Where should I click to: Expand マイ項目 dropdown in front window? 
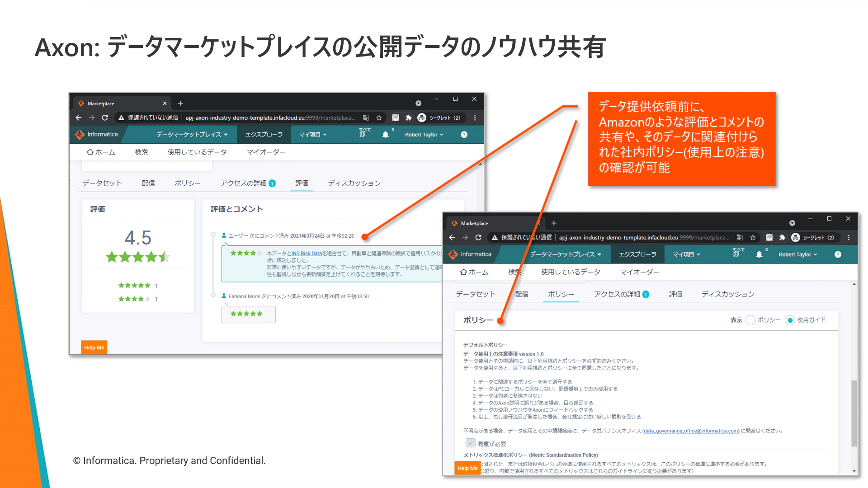[x=686, y=254]
